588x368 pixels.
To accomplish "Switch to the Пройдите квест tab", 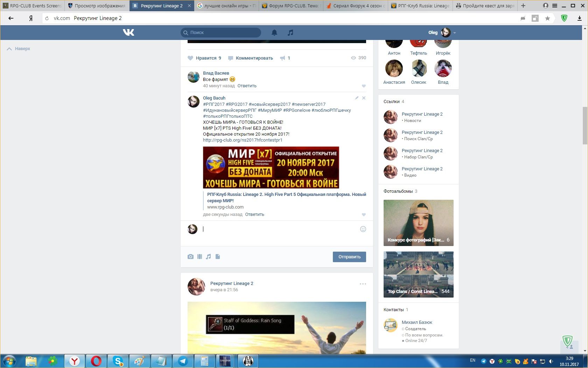I will 485,6.
